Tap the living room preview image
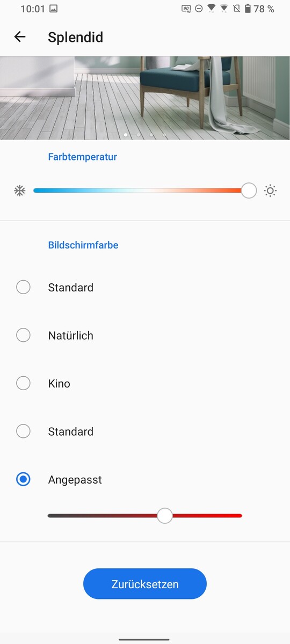 145,98
